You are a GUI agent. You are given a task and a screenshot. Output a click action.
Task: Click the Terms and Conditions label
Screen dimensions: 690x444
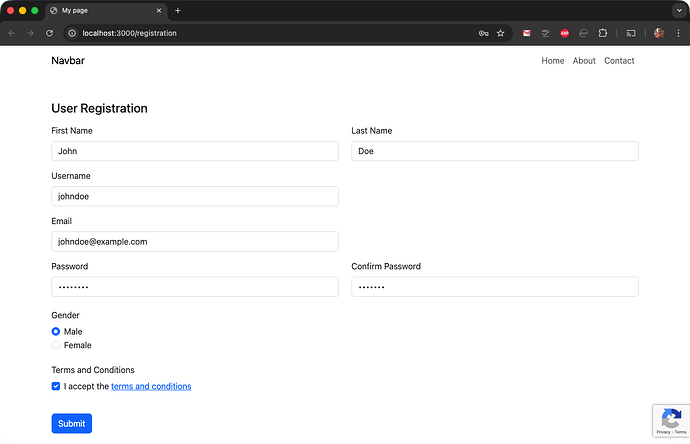(x=93, y=370)
